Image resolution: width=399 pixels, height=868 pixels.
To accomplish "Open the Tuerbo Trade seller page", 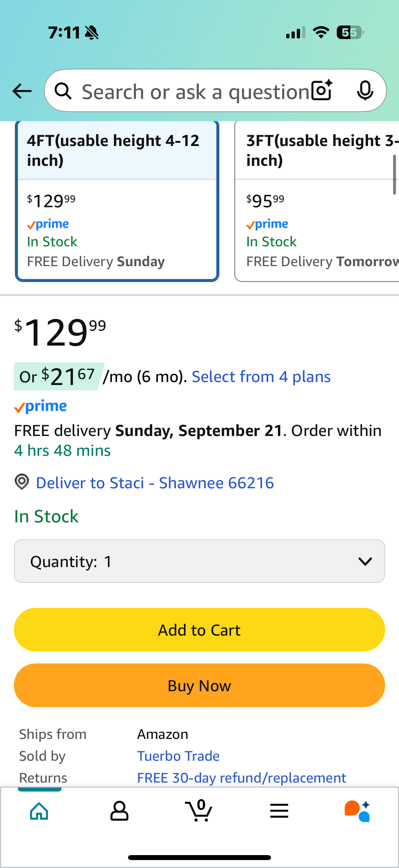I will pyautogui.click(x=178, y=756).
